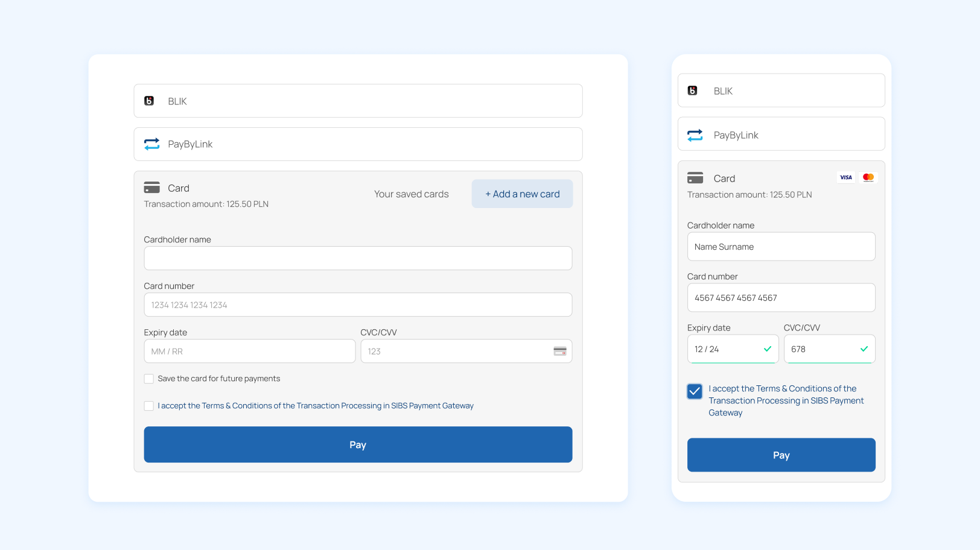This screenshot has height=550, width=980.
Task: Click the Mastercard icon in the right panel
Action: pyautogui.click(x=868, y=177)
